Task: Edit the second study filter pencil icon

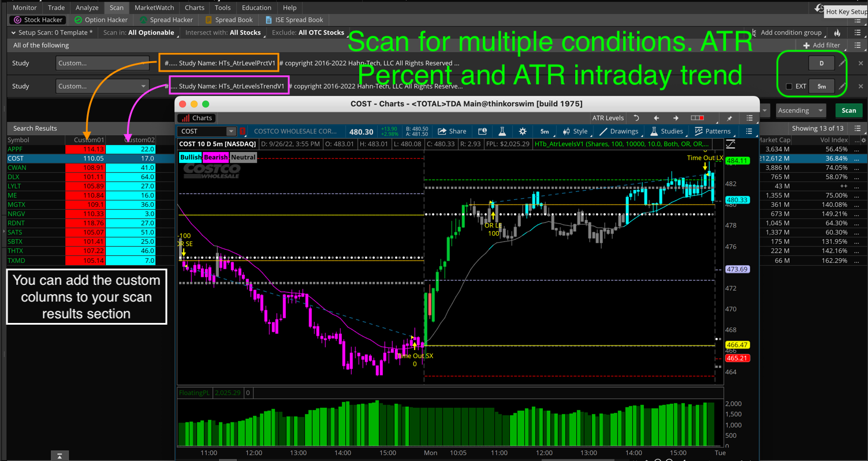Action: (842, 86)
